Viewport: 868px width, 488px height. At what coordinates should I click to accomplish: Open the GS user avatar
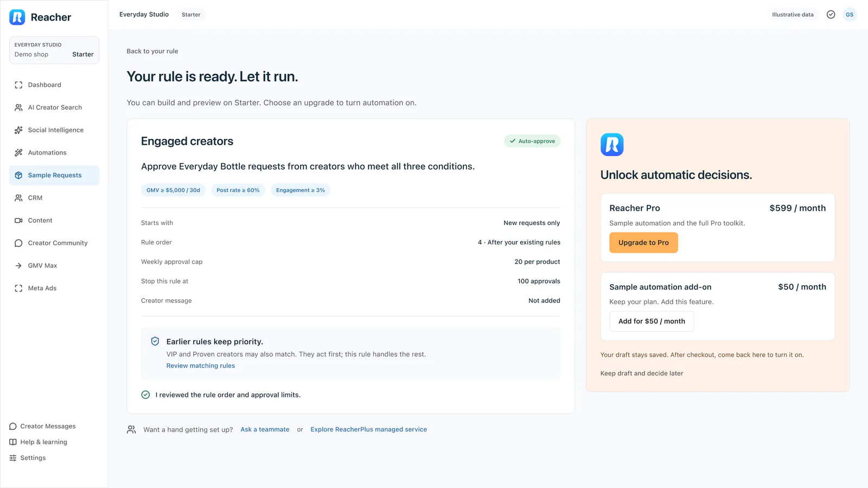tap(850, 15)
